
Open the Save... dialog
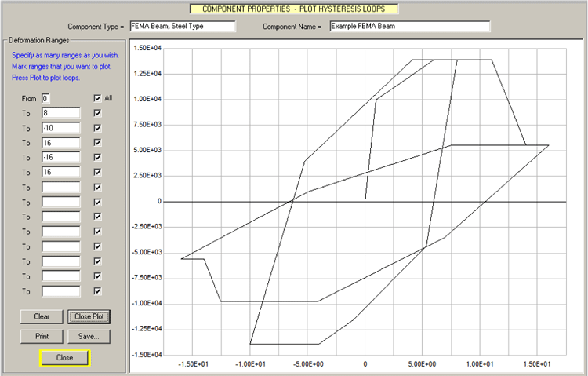pyautogui.click(x=89, y=336)
